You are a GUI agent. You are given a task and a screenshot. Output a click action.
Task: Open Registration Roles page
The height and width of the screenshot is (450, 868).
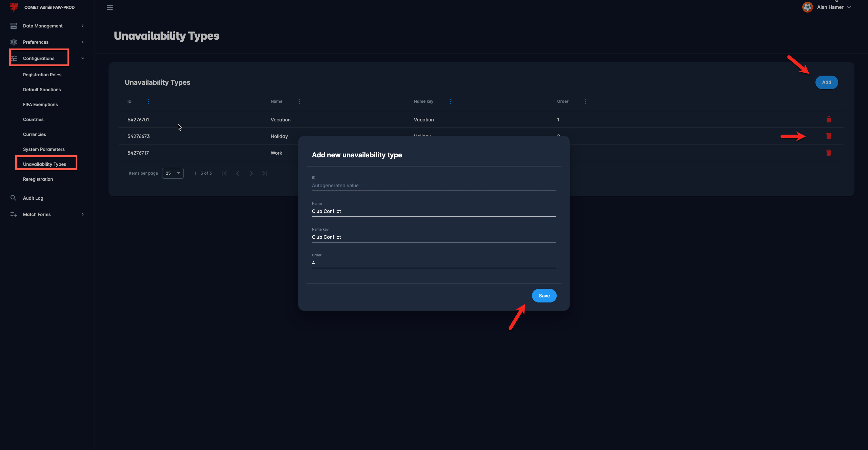(42, 75)
